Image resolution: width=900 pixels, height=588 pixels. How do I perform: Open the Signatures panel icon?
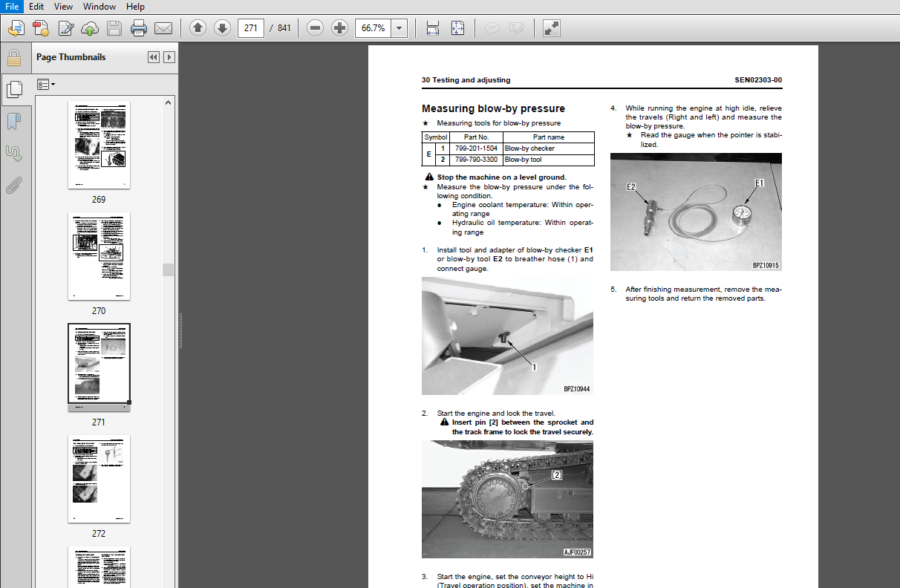(x=13, y=153)
